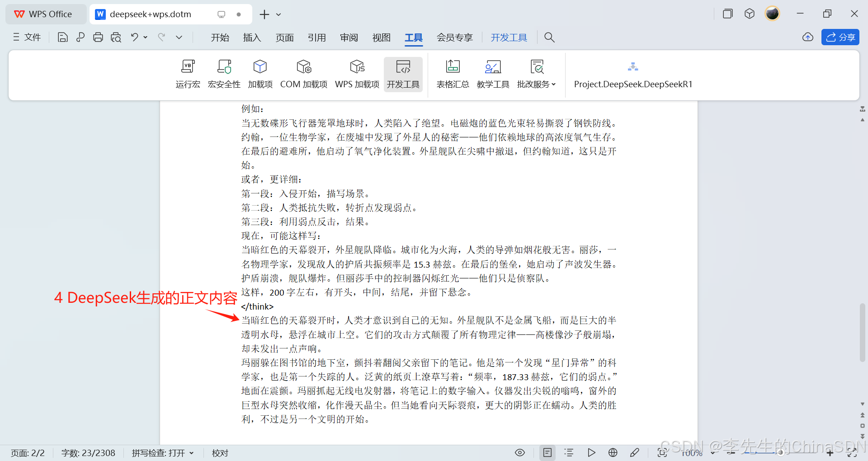Open COM Add-ins (COM 加载项)
The height and width of the screenshot is (461, 868).
tap(304, 74)
